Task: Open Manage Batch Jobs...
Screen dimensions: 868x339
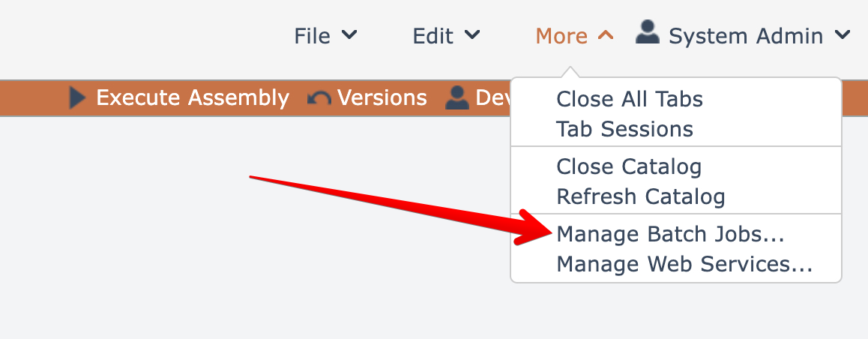Action: (x=670, y=234)
